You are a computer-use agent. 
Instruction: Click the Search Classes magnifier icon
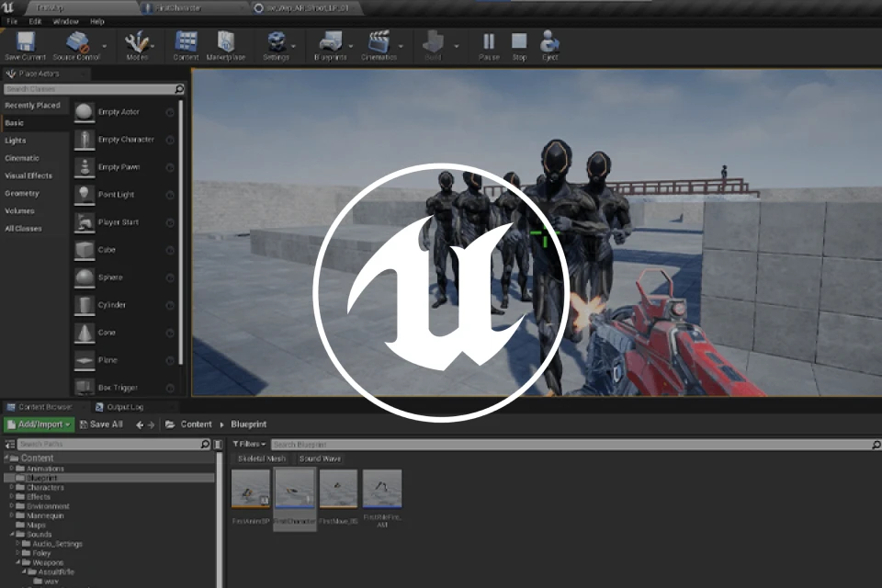179,89
